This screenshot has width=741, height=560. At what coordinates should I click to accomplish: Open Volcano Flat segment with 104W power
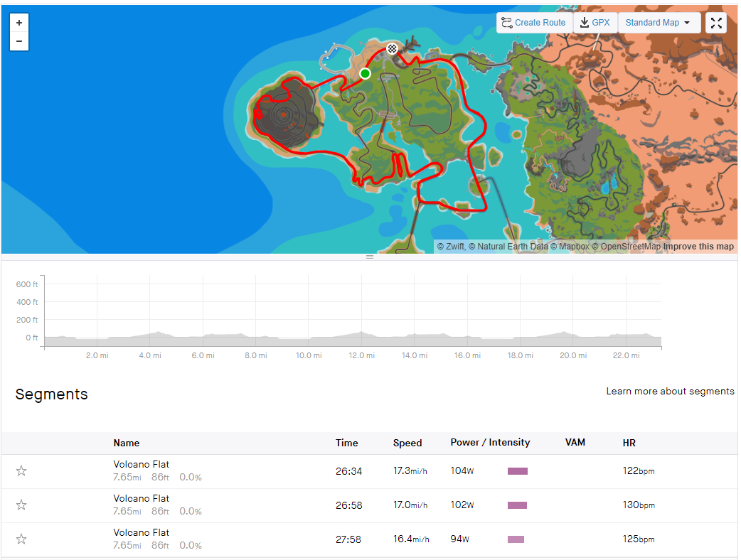pyautogui.click(x=141, y=465)
